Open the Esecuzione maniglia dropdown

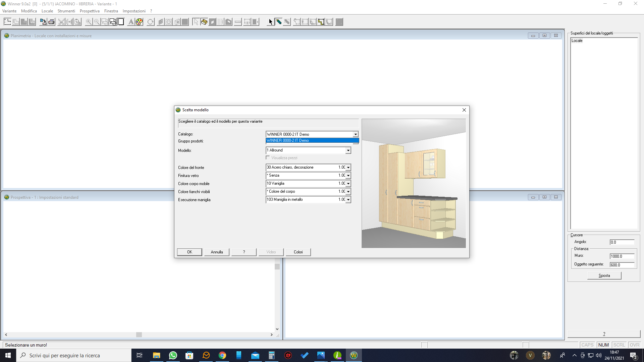pyautogui.click(x=348, y=200)
